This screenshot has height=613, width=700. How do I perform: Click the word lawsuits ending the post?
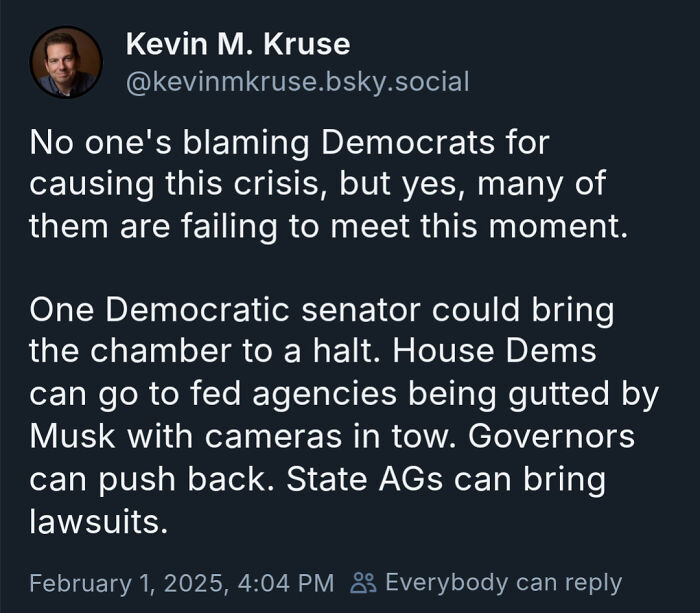point(98,521)
